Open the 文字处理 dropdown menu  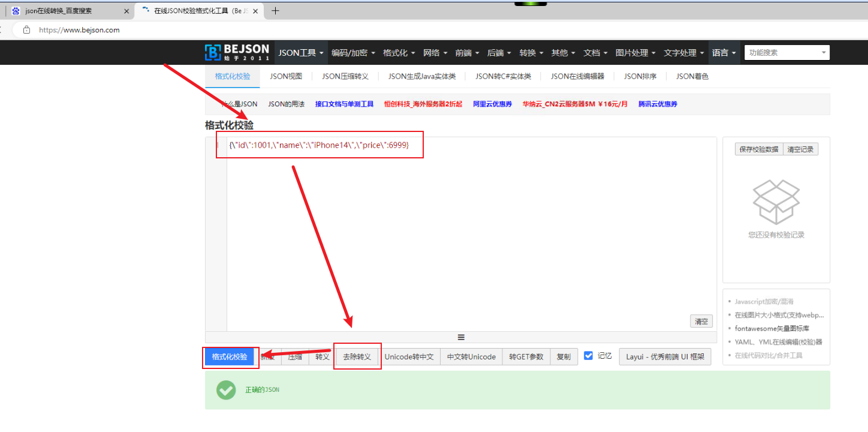click(x=684, y=53)
